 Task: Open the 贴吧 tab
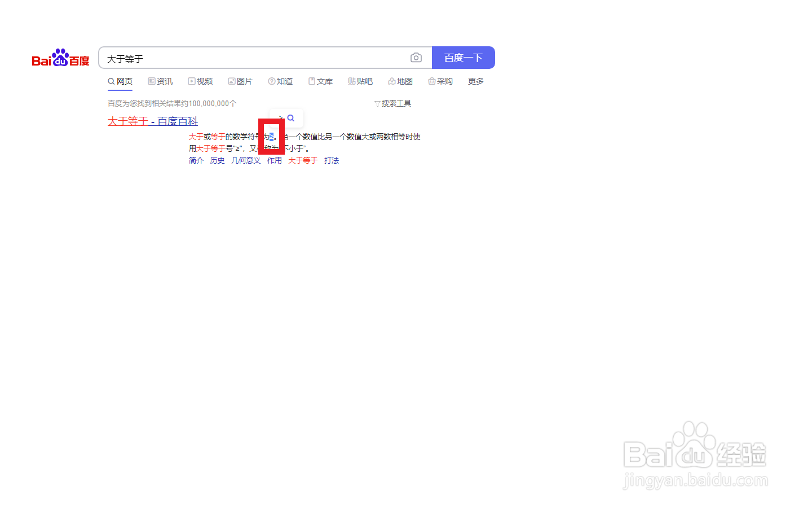[360, 81]
